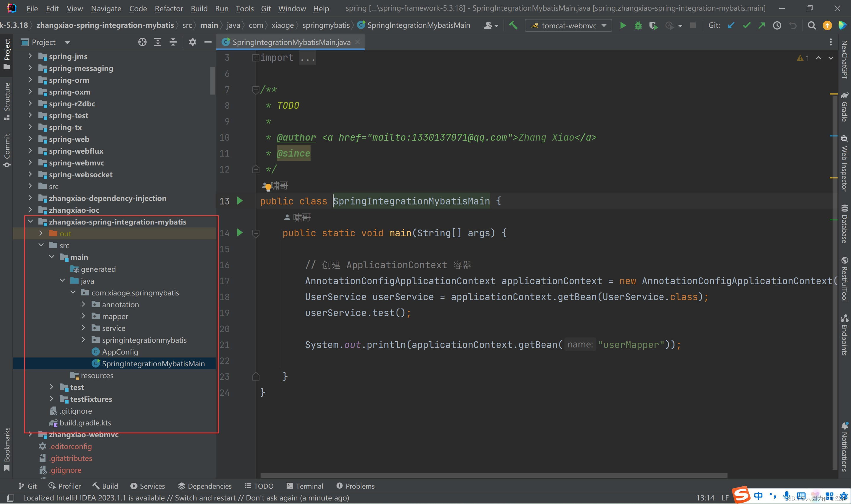The width and height of the screenshot is (851, 504).
Task: Toggle the Bookmarks tool window side tab
Action: [x=7, y=449]
